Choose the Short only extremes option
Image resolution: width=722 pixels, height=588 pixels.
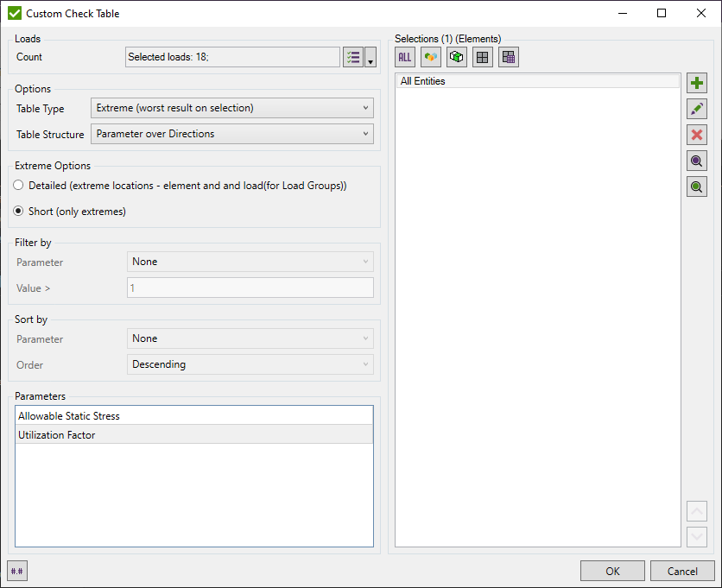18,211
